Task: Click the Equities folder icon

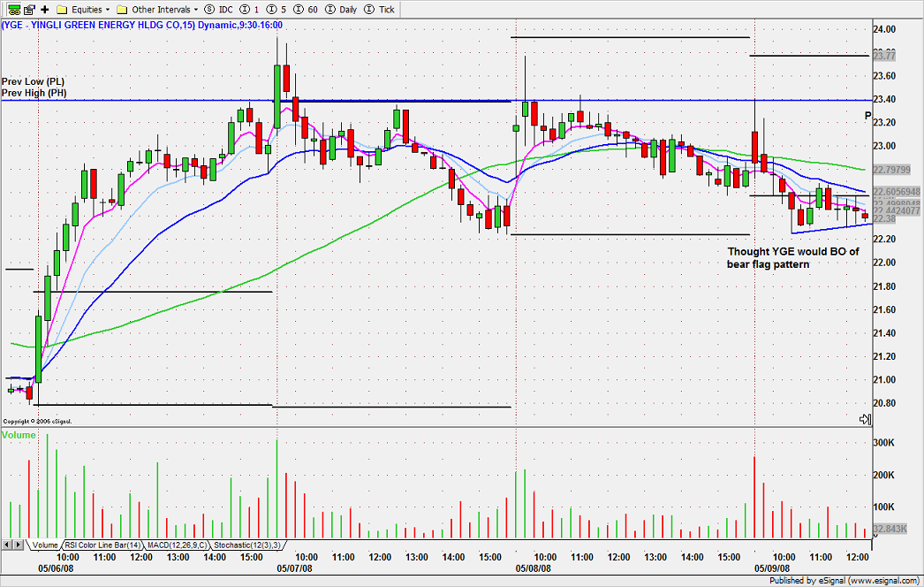Action: click(x=62, y=10)
